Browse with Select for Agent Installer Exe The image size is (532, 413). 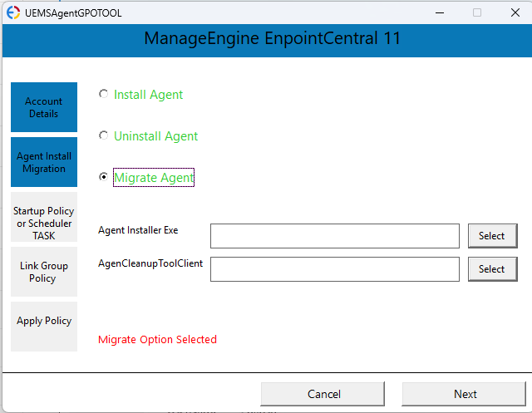493,236
